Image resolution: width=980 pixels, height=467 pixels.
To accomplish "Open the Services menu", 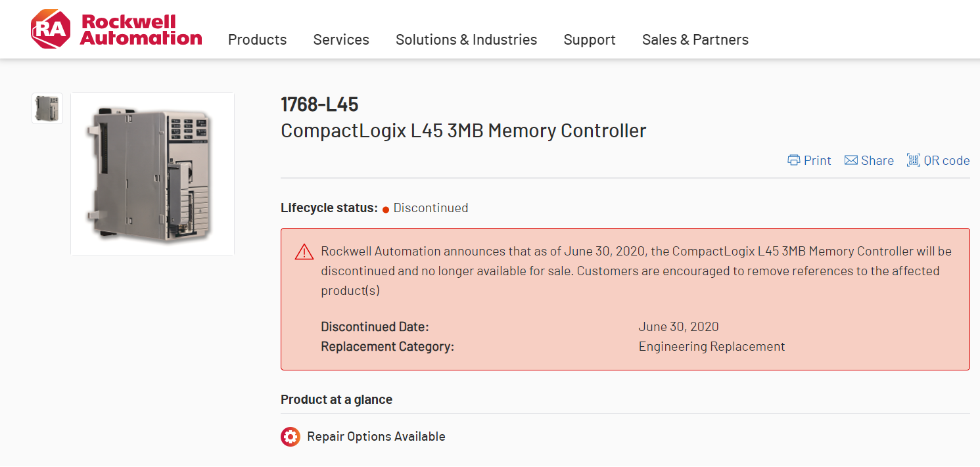I will coord(341,40).
